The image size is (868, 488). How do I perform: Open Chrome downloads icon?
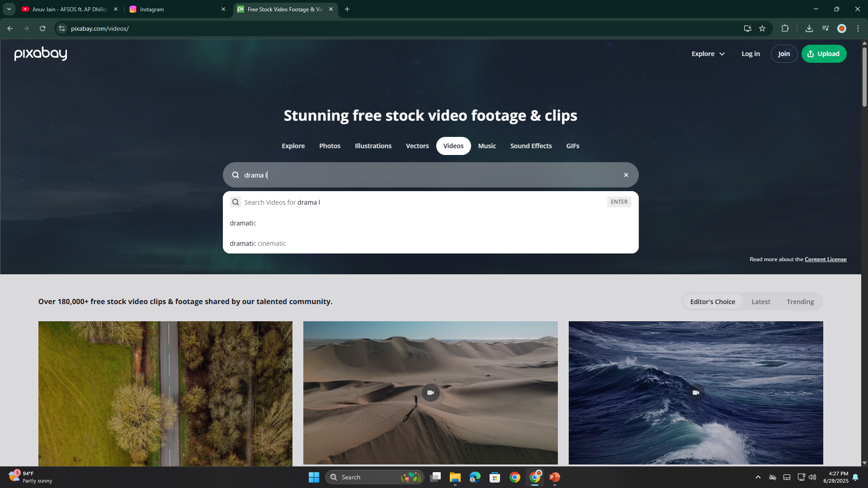pyautogui.click(x=809, y=28)
